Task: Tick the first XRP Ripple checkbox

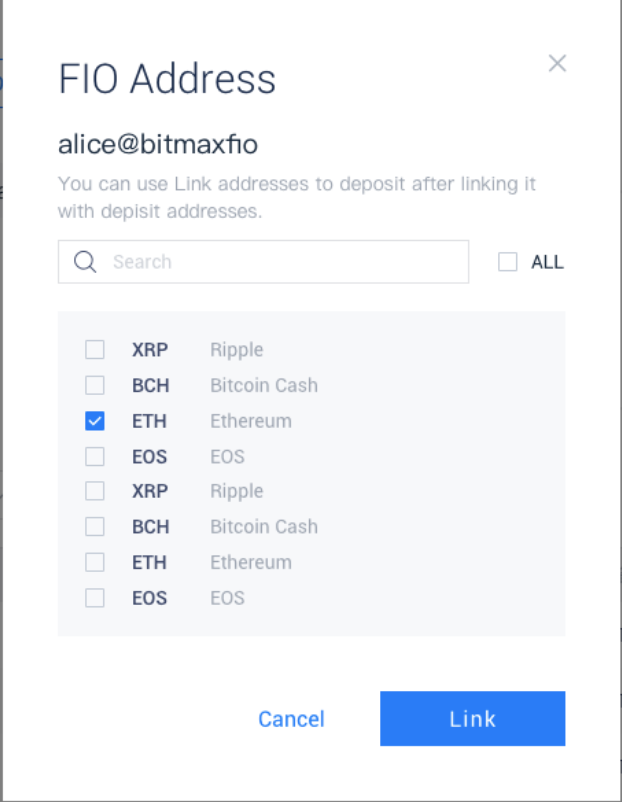Action: (x=95, y=350)
